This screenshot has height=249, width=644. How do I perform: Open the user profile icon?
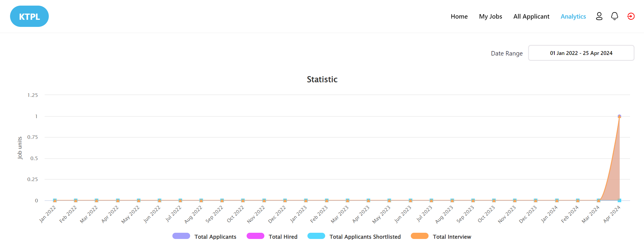pyautogui.click(x=599, y=16)
